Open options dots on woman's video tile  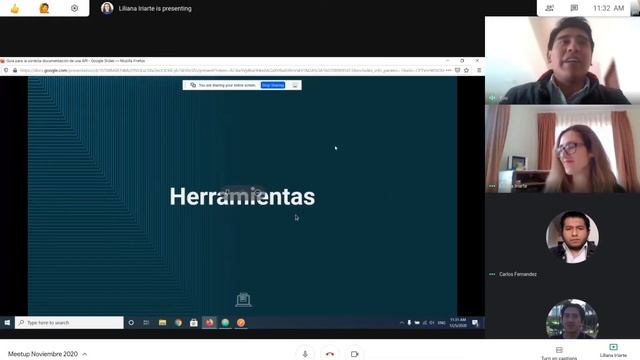pyautogui.click(x=492, y=186)
